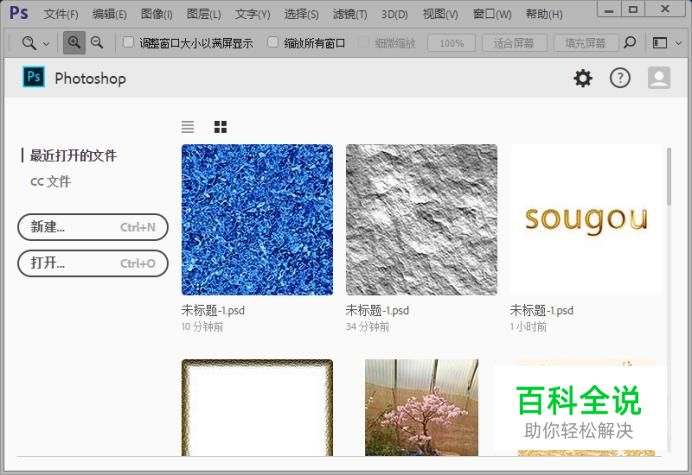Open the 文件(F) menu
The height and width of the screenshot is (475, 692).
(x=61, y=14)
